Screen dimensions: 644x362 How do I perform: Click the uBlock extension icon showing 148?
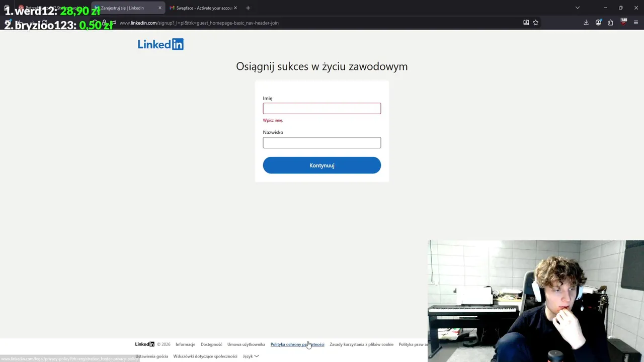coord(623,22)
